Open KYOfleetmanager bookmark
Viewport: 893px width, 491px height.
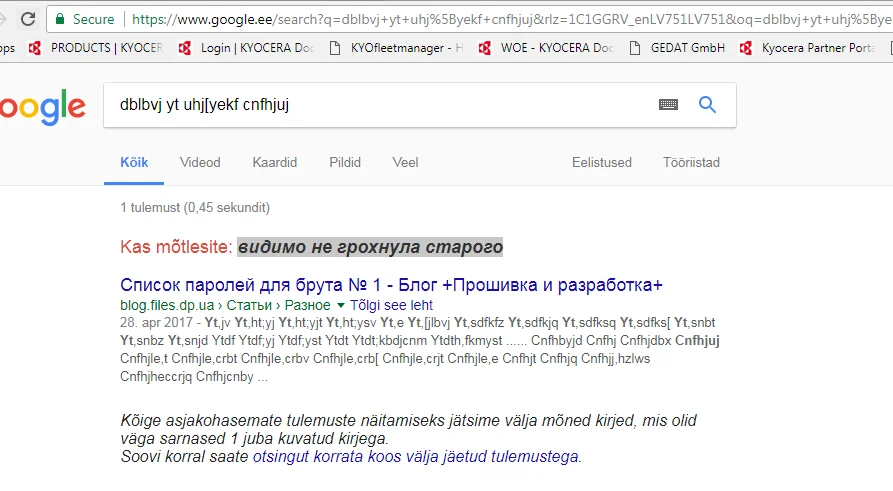point(397,48)
